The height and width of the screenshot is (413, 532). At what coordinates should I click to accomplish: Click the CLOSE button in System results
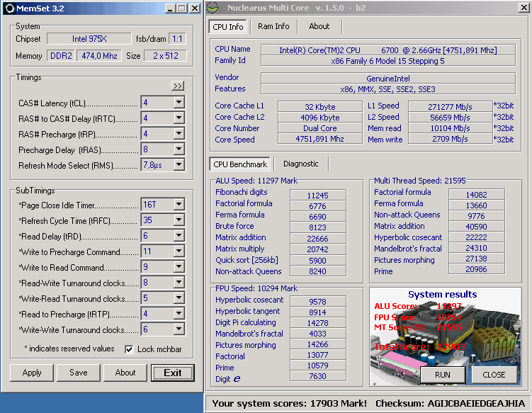point(494,375)
